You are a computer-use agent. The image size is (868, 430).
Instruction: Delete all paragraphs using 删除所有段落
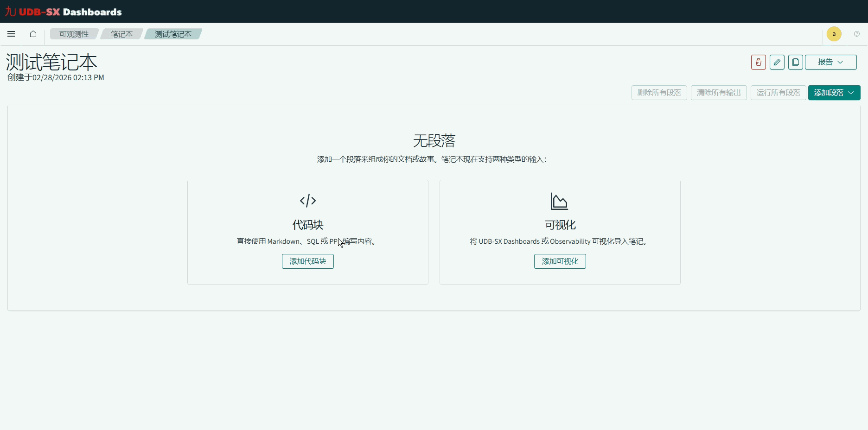pyautogui.click(x=659, y=93)
